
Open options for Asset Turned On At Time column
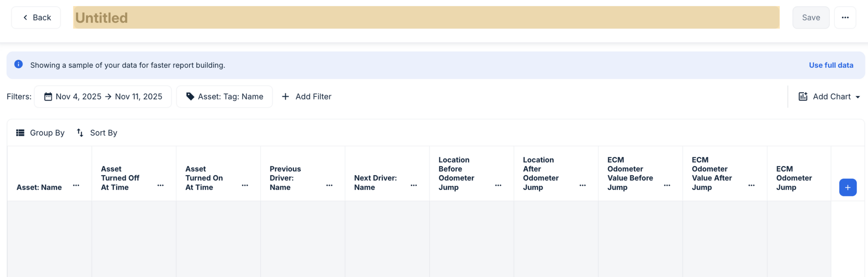click(245, 185)
